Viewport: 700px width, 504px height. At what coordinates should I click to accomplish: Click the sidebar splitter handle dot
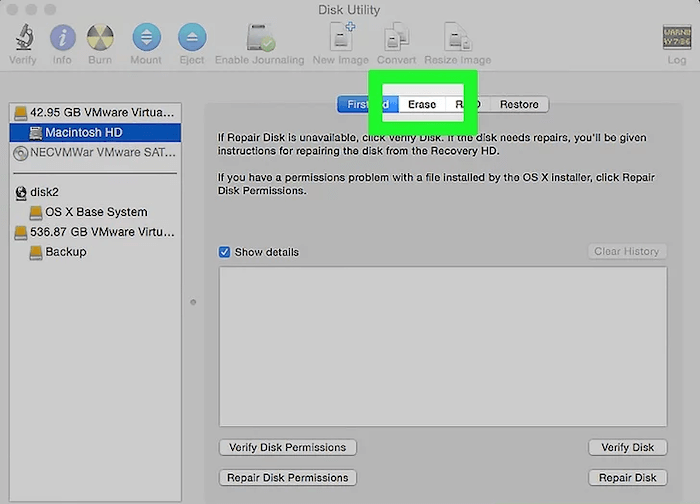coord(193,302)
